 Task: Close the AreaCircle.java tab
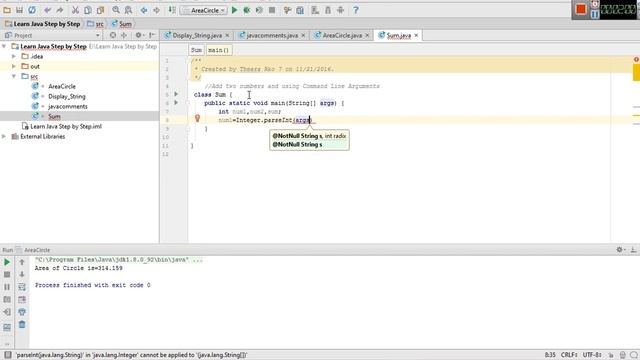tap(367, 36)
